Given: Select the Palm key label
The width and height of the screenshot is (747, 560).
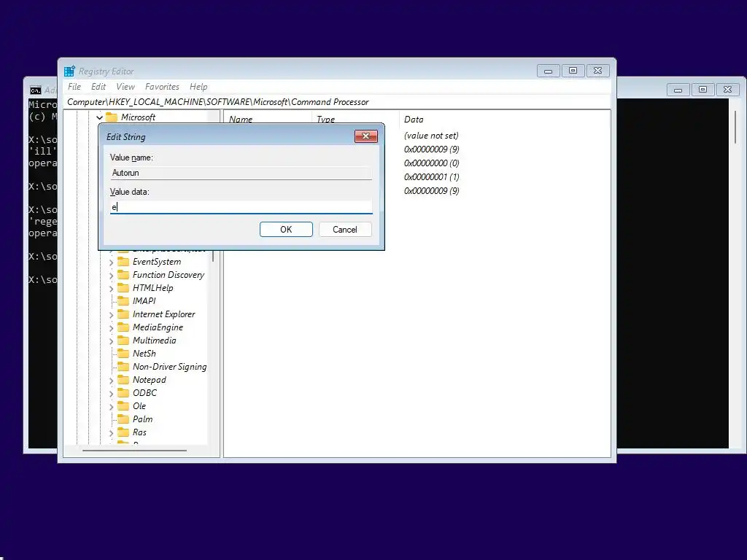Looking at the screenshot, I should click(142, 419).
